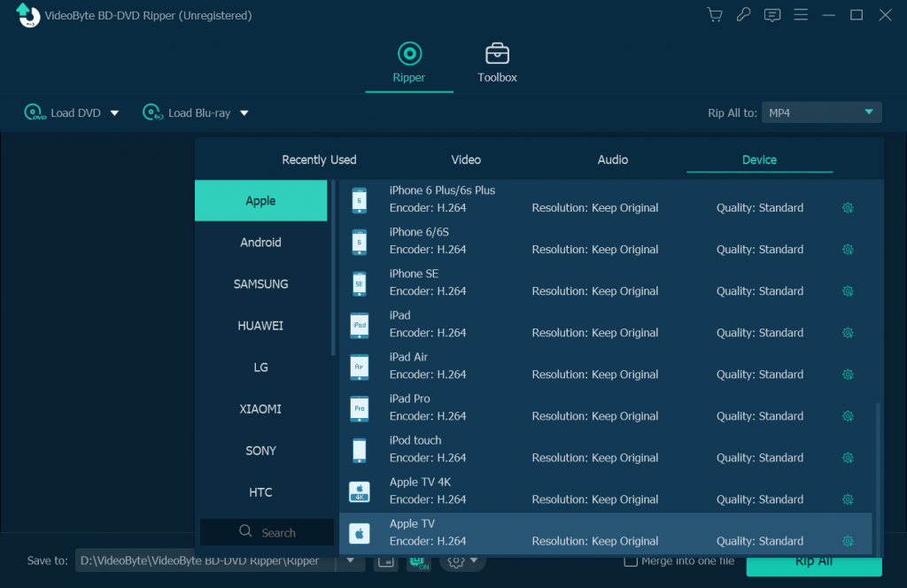Choose the Apple TV profile name
The height and width of the screenshot is (588, 907).
click(413, 524)
